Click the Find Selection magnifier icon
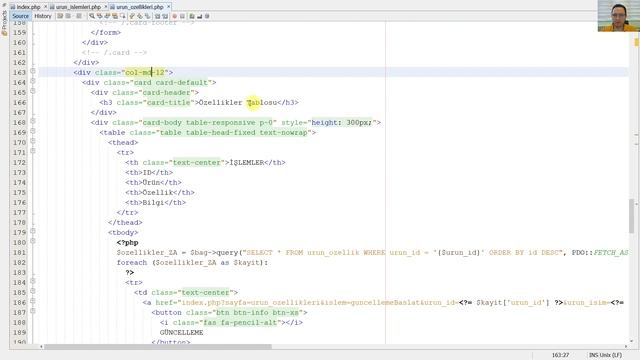 point(92,16)
